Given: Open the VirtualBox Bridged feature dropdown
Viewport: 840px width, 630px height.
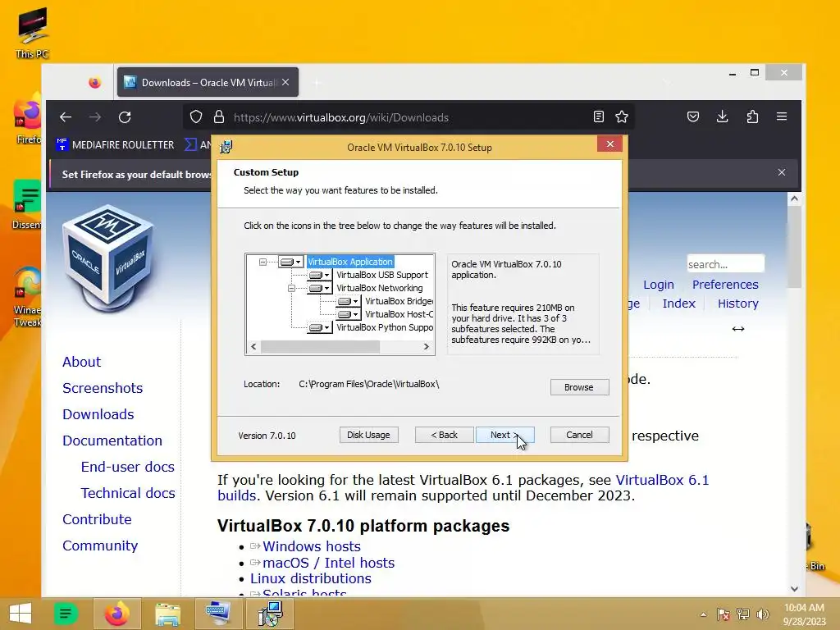Looking at the screenshot, I should [349, 301].
